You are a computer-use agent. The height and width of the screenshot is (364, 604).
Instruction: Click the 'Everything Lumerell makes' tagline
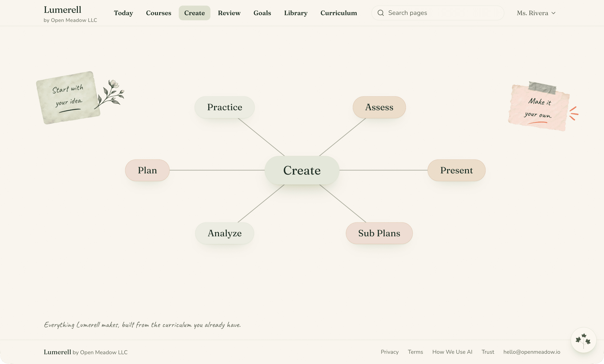click(x=142, y=325)
